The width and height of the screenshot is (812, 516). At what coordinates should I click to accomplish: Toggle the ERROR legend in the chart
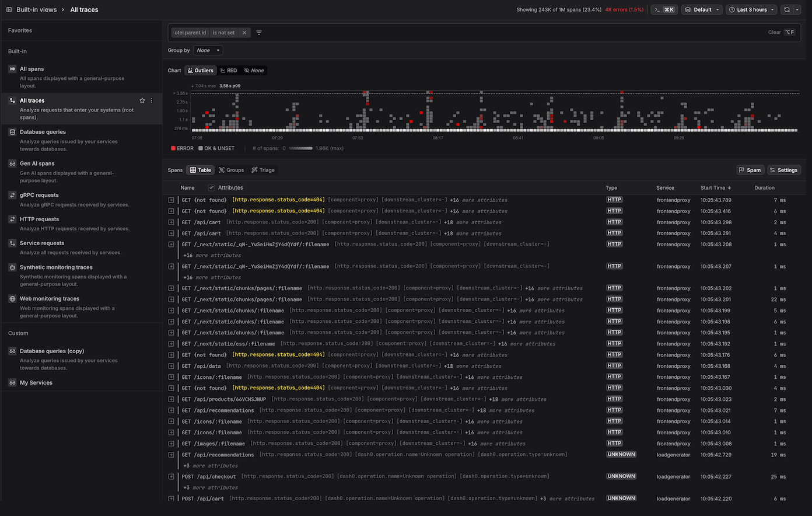182,148
